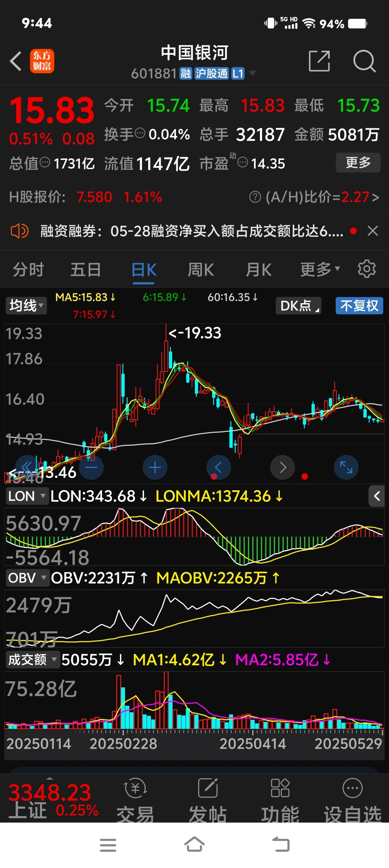Open the DK点 selector

[x=299, y=306]
